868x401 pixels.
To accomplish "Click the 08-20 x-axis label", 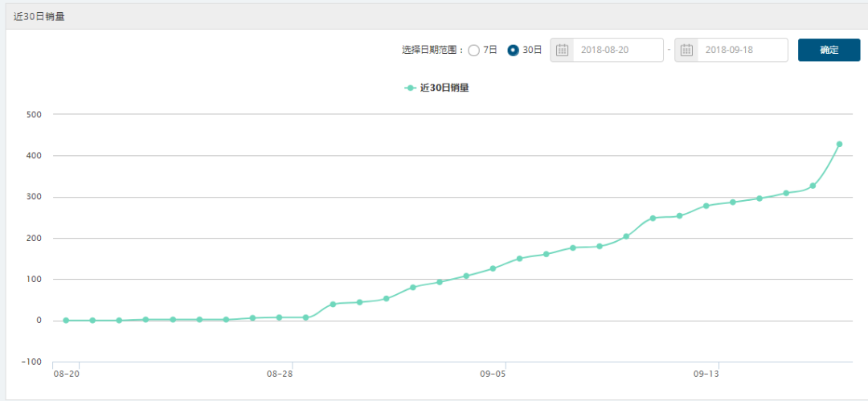I will (66, 374).
